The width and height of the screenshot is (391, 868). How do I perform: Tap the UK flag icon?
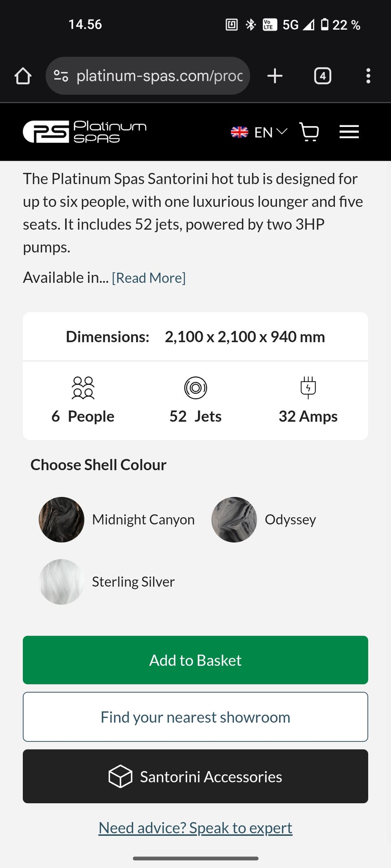coord(239,132)
